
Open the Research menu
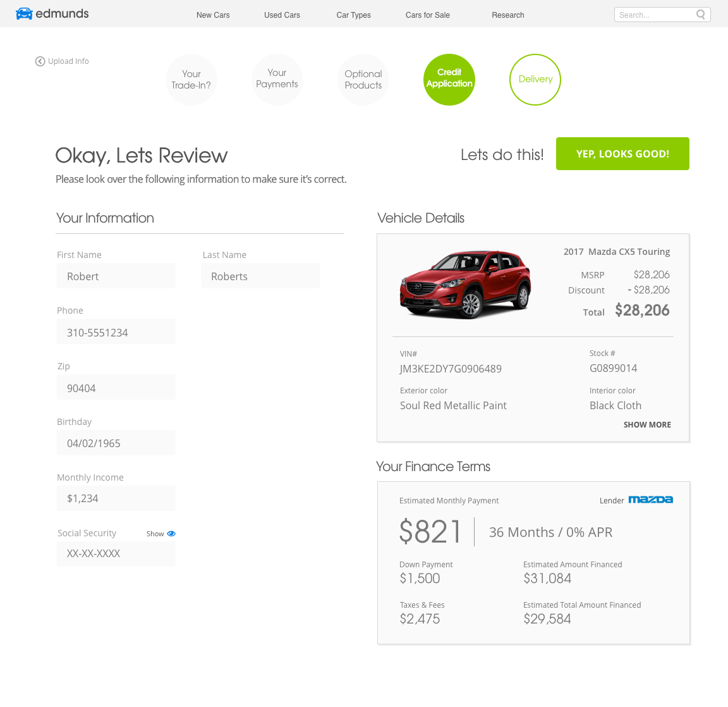tap(507, 15)
